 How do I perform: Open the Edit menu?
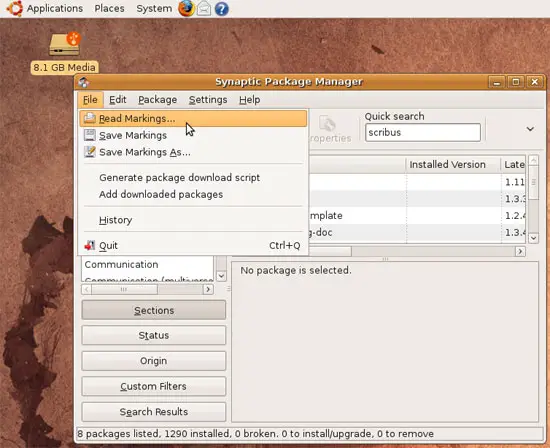[x=118, y=100]
